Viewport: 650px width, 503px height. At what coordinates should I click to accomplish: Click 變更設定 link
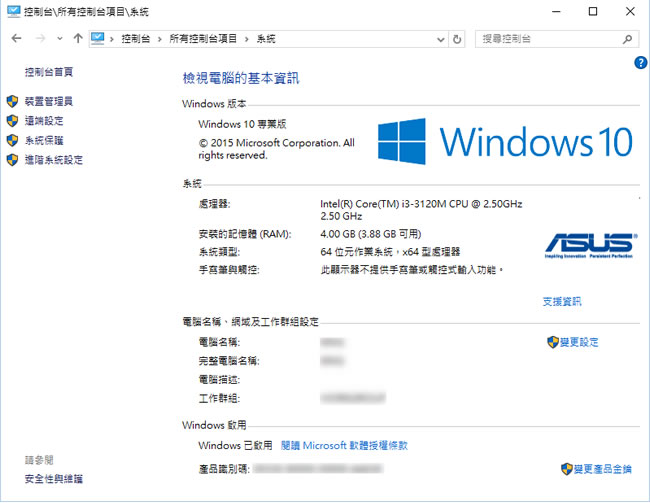pyautogui.click(x=579, y=342)
